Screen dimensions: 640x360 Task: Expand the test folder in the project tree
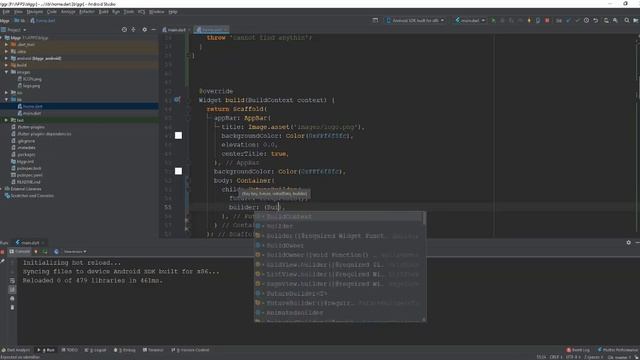(x=6, y=120)
